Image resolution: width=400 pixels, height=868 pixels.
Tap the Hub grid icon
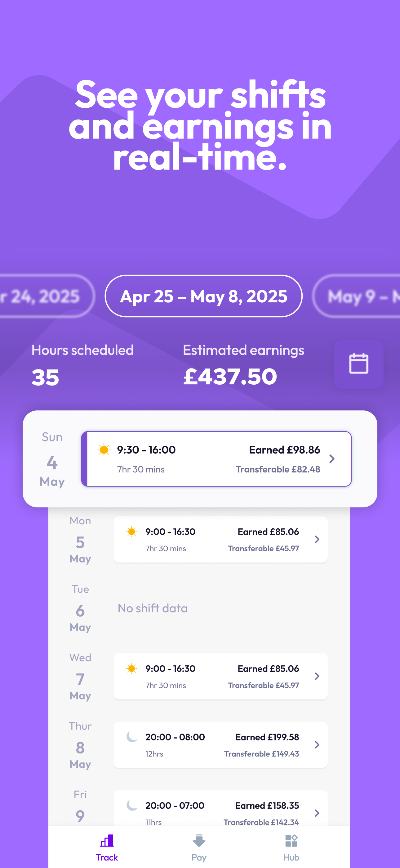point(291,841)
